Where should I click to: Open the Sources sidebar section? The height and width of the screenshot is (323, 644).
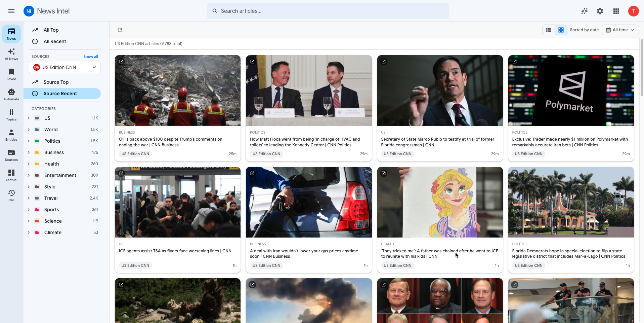(11, 155)
